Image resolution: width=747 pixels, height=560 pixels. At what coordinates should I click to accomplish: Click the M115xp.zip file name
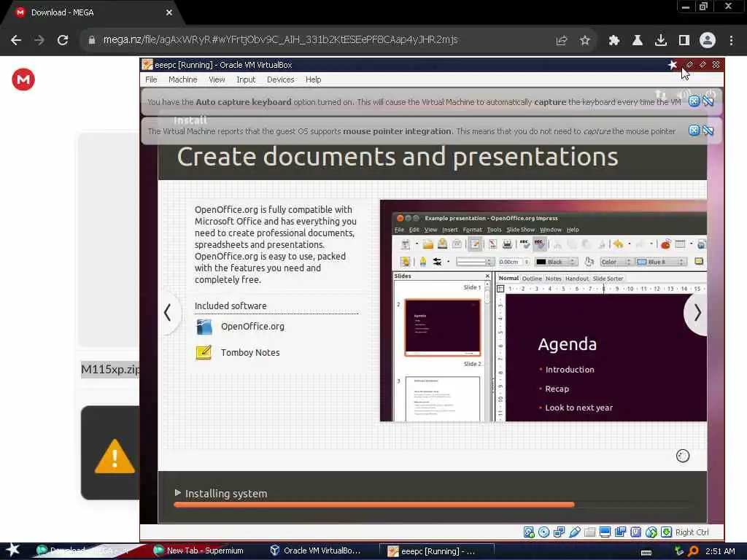(x=110, y=369)
